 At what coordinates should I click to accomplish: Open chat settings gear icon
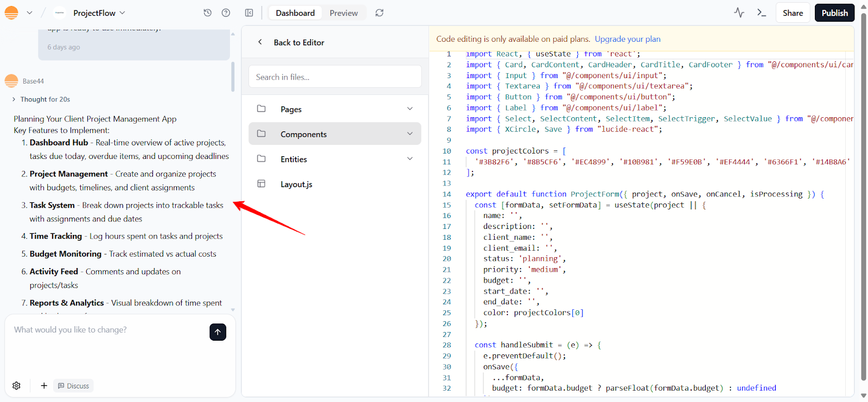pos(16,386)
